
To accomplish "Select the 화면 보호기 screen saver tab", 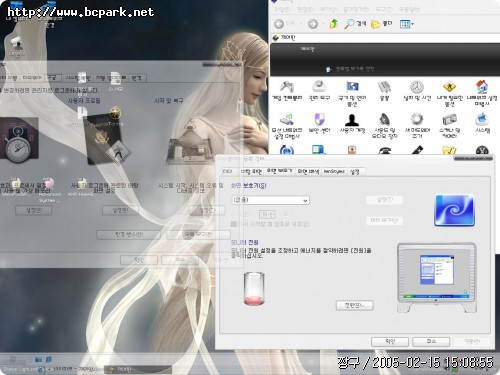I will [x=279, y=171].
